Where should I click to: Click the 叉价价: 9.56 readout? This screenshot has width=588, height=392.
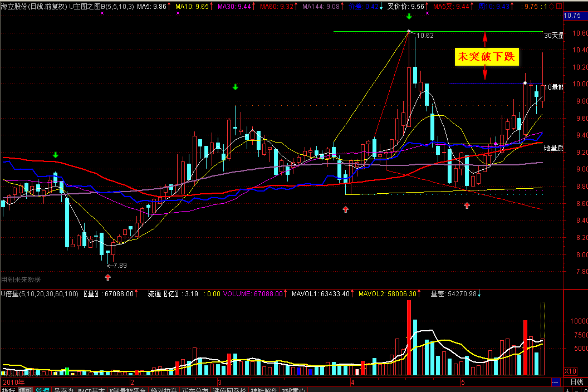[408, 6]
